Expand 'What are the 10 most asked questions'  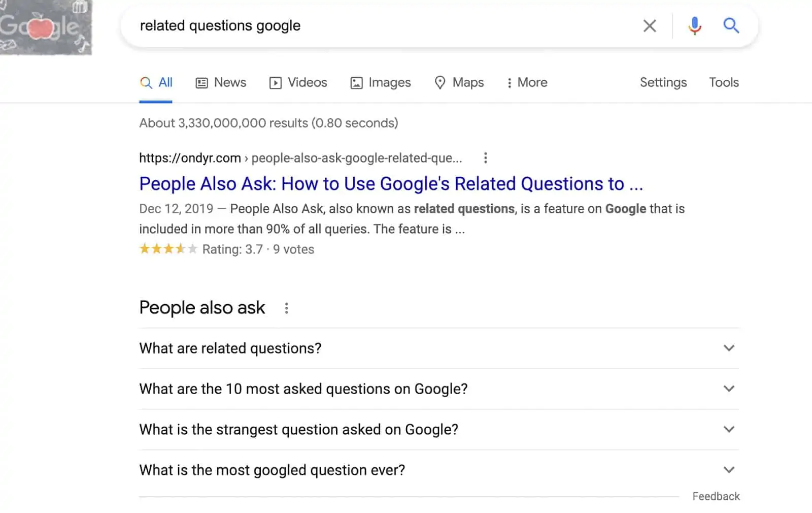pyautogui.click(x=439, y=389)
